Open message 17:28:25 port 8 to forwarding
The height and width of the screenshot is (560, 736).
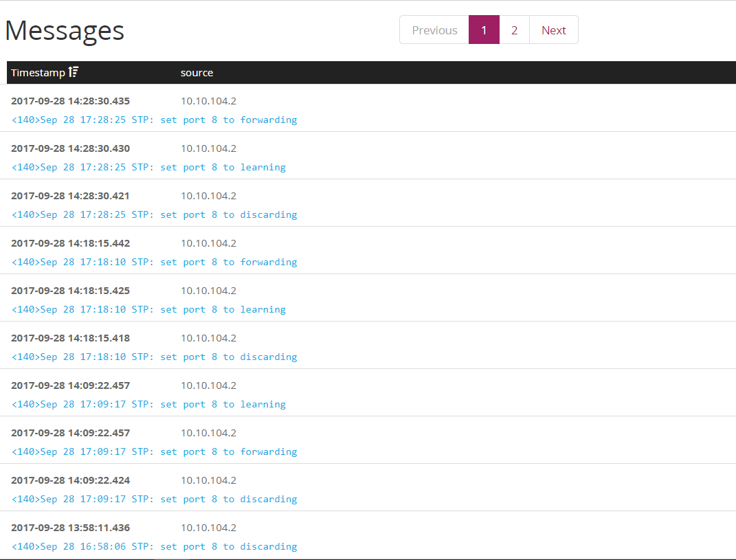tap(155, 120)
